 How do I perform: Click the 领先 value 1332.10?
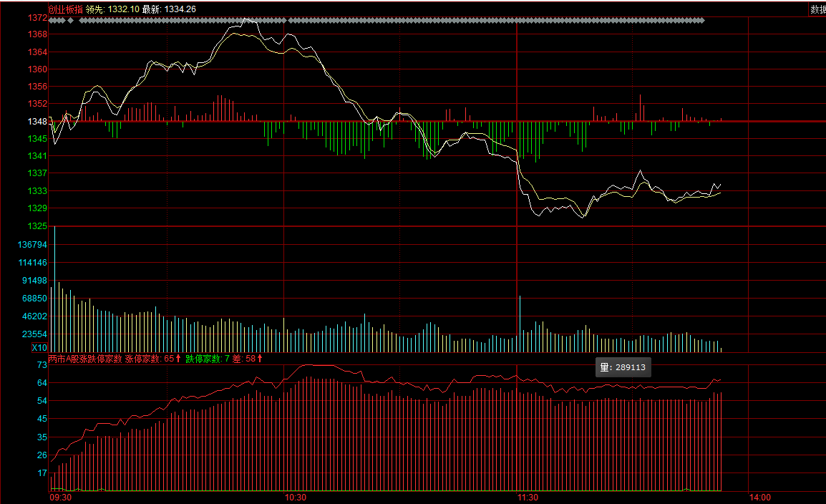point(124,9)
